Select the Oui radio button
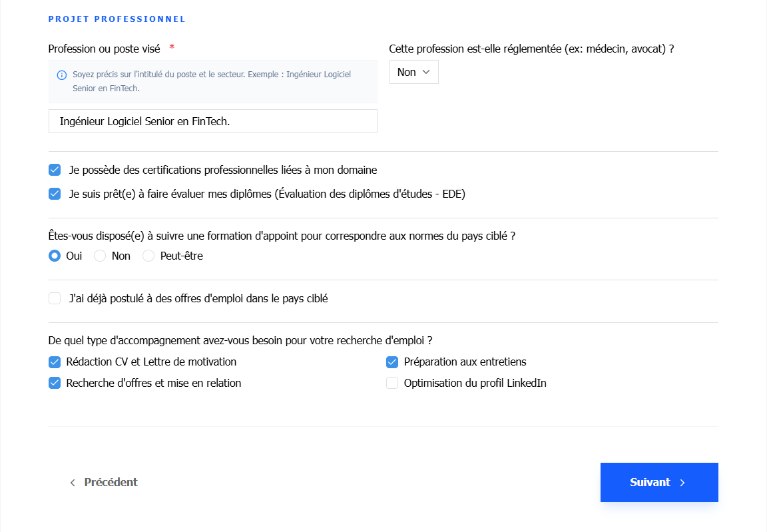The image size is (767, 532). (x=55, y=256)
